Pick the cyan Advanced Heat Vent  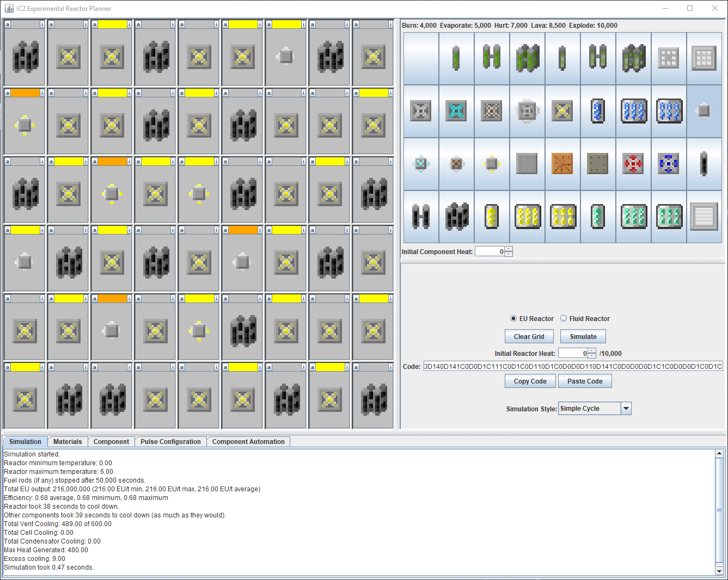456,111
